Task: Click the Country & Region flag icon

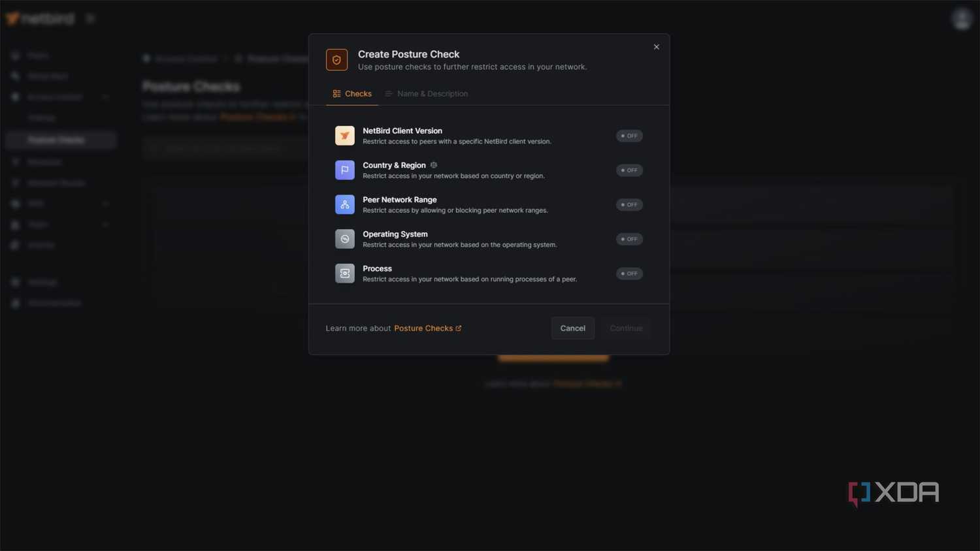Action: (345, 170)
